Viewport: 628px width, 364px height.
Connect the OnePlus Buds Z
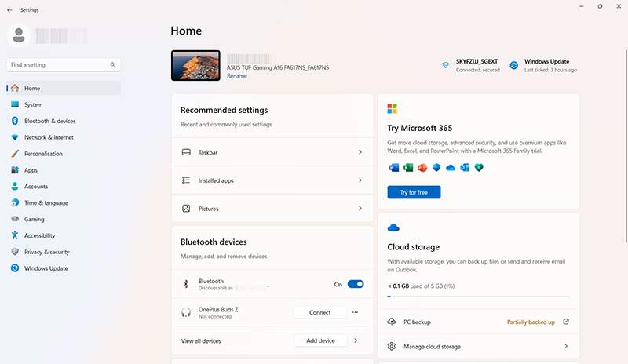[x=319, y=312]
